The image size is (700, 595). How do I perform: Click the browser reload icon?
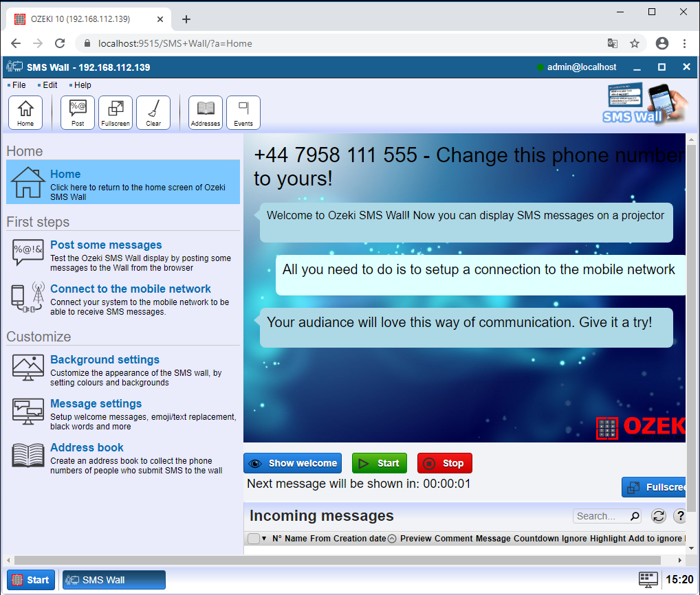click(60, 43)
